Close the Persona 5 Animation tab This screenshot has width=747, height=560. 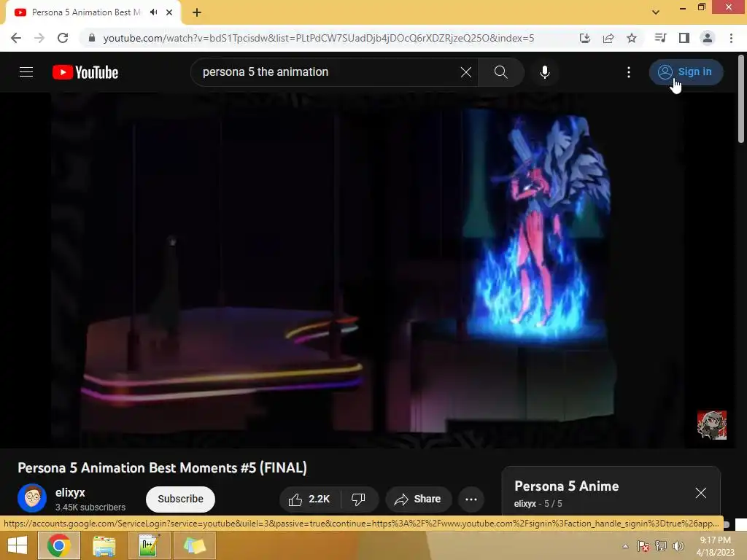coord(169,12)
